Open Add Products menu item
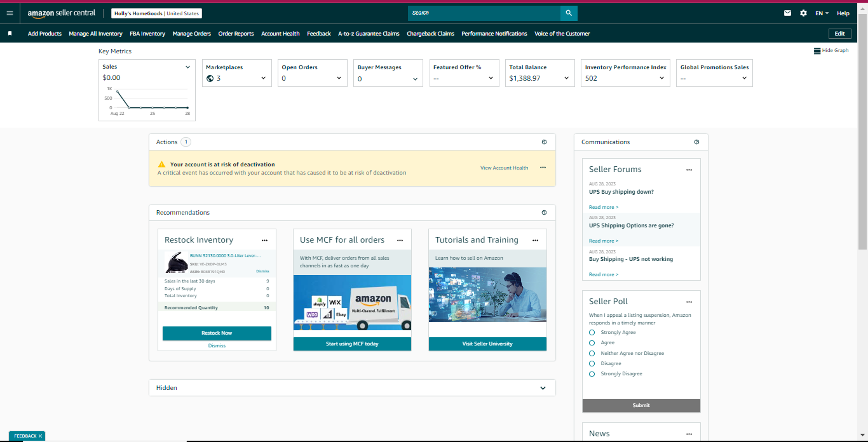Screen dimensions: 868x442 coord(44,34)
